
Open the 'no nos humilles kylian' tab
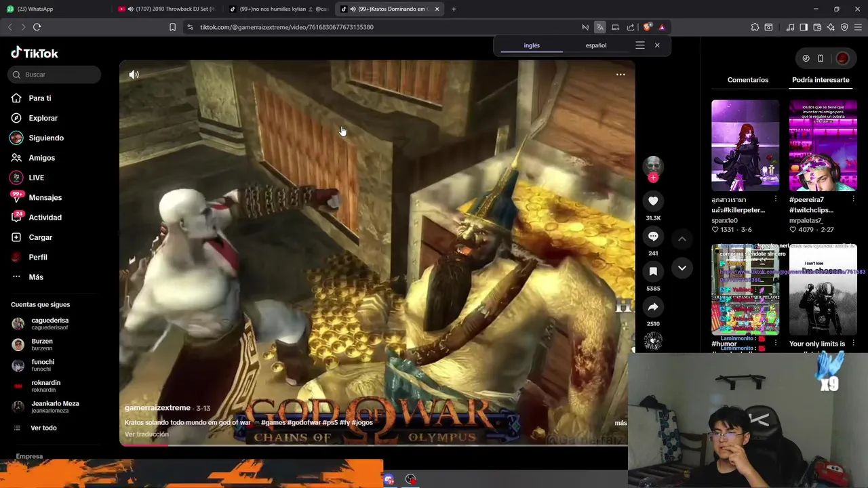click(x=279, y=9)
